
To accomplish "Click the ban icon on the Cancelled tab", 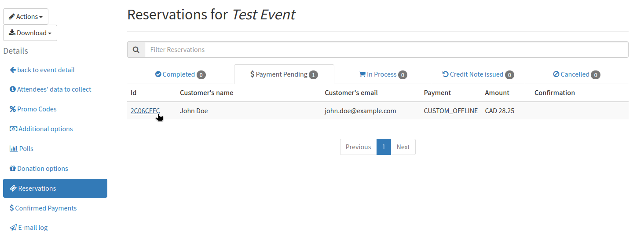I will (556, 74).
